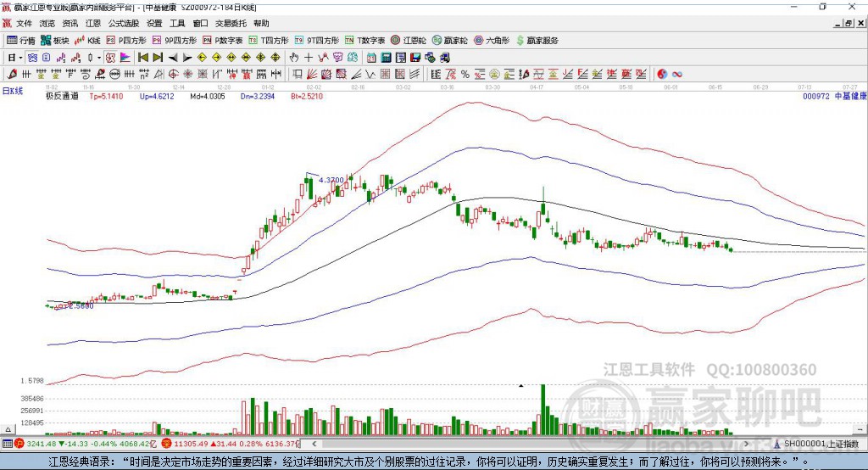Select the Gann fan lines tool
Viewport: 868px width, 470px height.
pos(312,74)
